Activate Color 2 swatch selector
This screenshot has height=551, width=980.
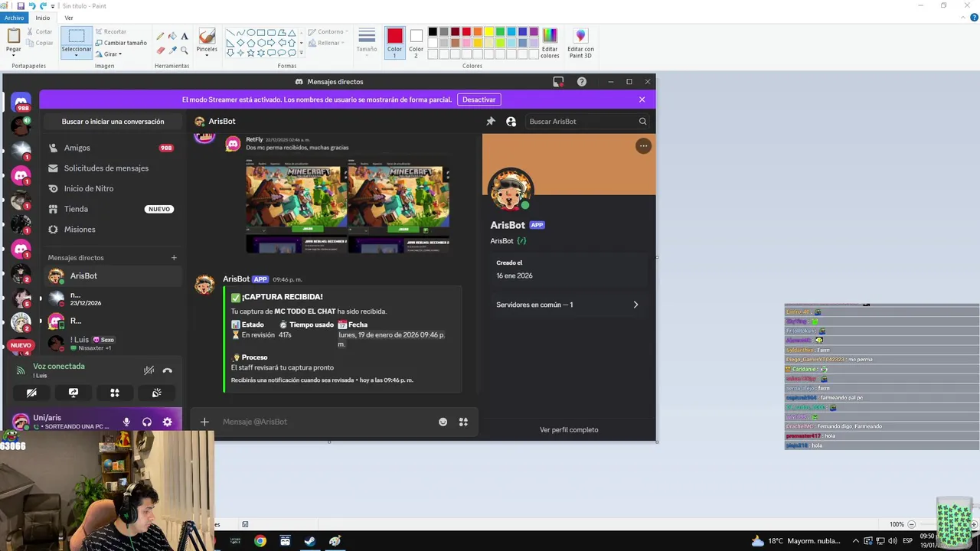pyautogui.click(x=416, y=43)
